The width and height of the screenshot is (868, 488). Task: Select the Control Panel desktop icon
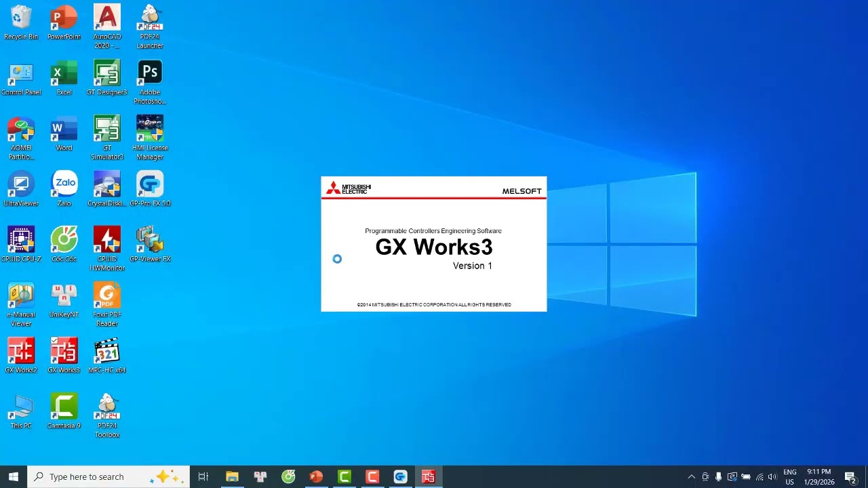pyautogui.click(x=21, y=78)
